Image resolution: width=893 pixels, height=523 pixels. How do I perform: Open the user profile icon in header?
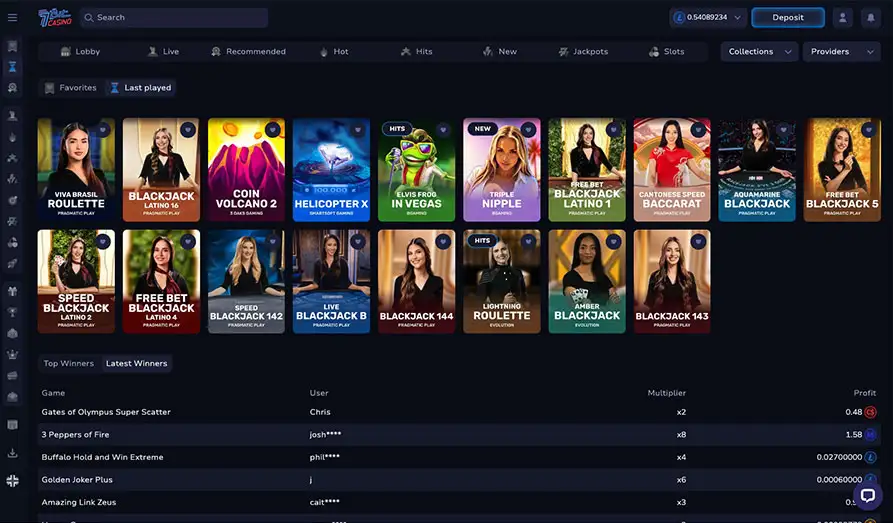(843, 18)
